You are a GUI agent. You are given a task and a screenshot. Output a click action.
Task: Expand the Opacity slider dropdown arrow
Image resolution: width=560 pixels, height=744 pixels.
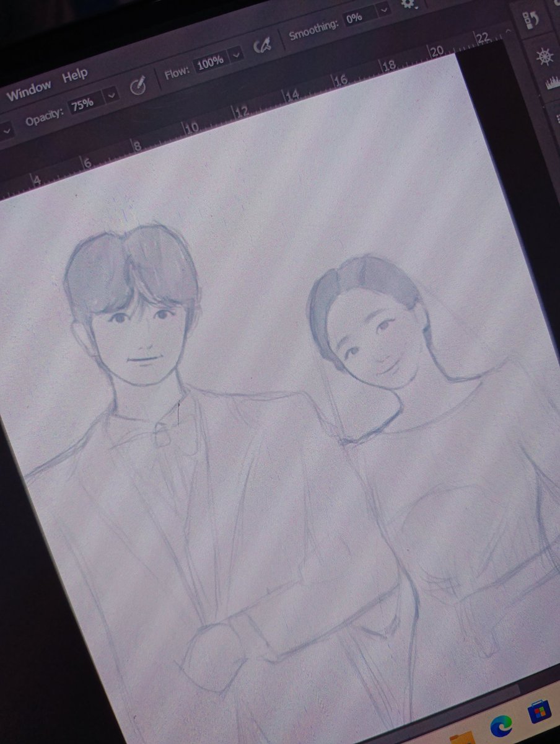tap(111, 95)
